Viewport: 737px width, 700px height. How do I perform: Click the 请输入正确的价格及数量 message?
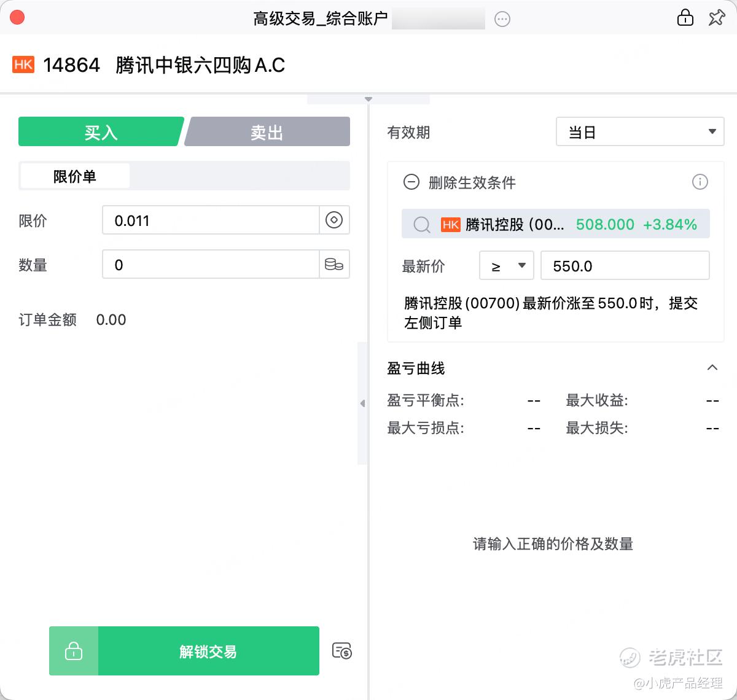[553, 543]
